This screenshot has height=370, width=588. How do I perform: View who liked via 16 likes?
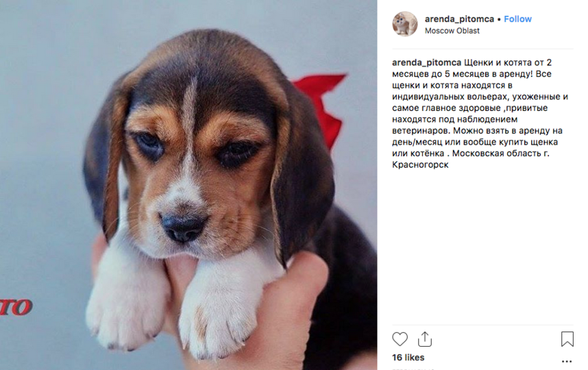408,358
